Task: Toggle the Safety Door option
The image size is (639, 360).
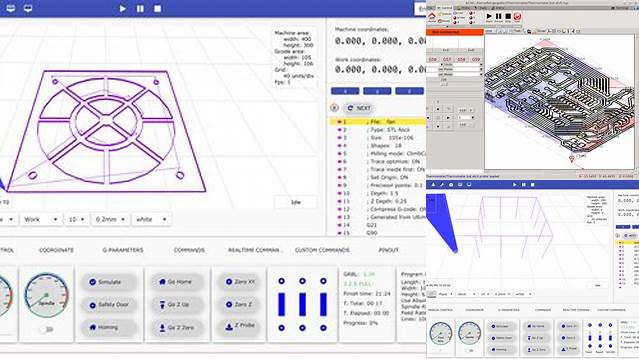Action: click(x=109, y=305)
